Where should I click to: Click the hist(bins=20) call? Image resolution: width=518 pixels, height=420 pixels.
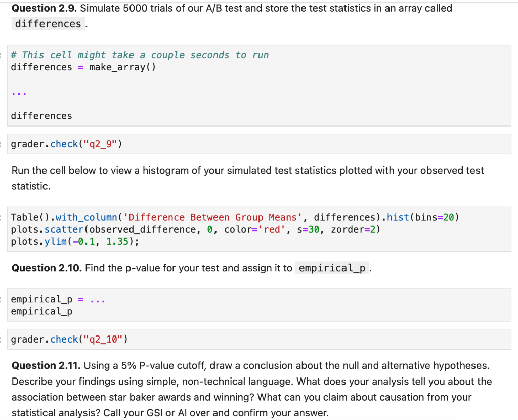(423, 217)
